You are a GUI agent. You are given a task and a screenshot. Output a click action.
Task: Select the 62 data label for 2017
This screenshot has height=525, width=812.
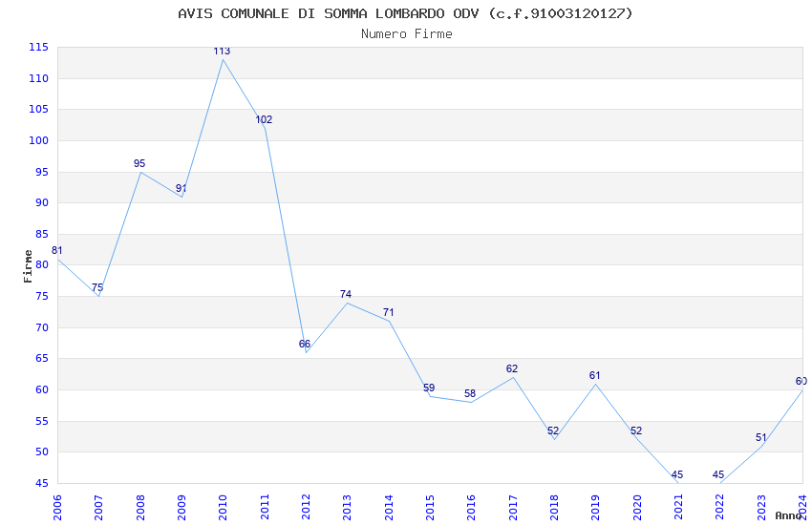512,368
